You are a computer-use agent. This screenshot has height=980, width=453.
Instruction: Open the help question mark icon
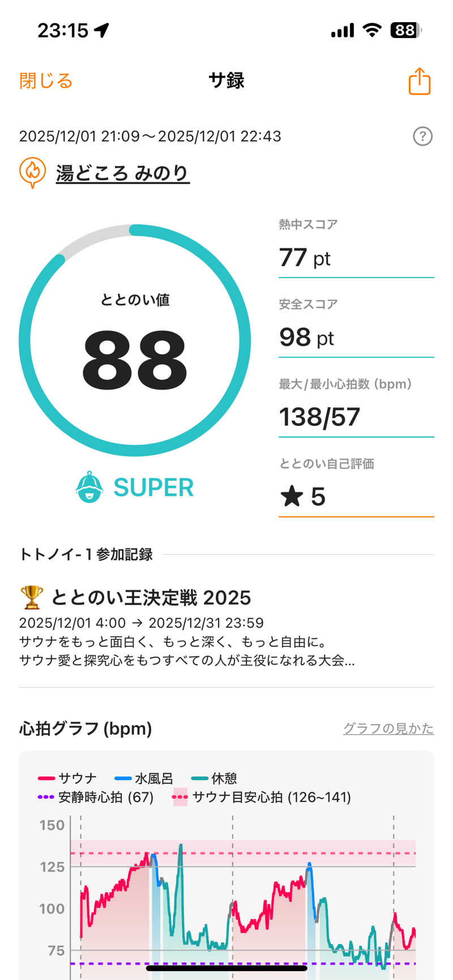[x=422, y=137]
